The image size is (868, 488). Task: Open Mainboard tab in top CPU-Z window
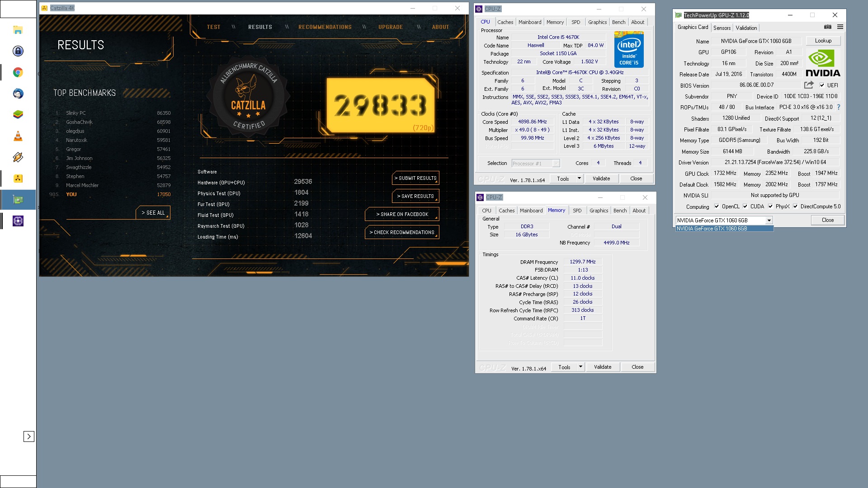530,22
